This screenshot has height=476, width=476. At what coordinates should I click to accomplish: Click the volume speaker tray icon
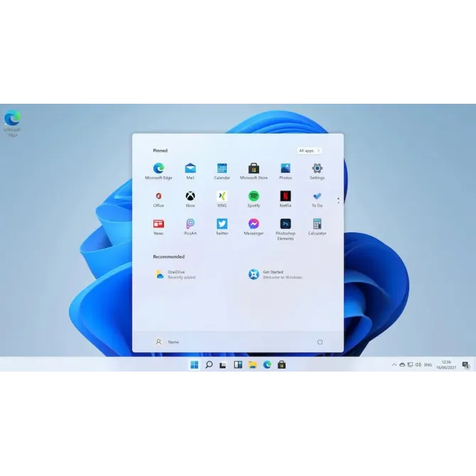click(x=418, y=364)
